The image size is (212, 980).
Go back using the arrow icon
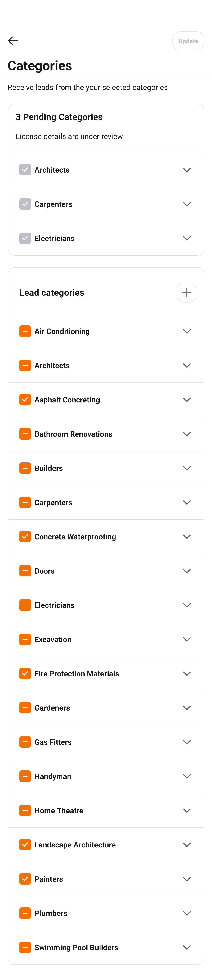pyautogui.click(x=13, y=41)
